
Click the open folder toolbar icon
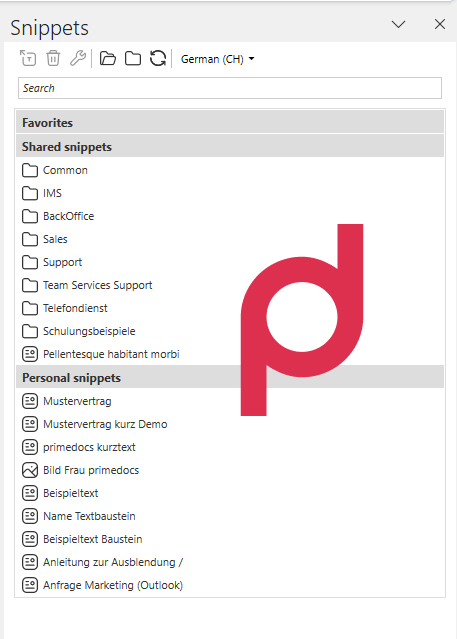pos(108,58)
